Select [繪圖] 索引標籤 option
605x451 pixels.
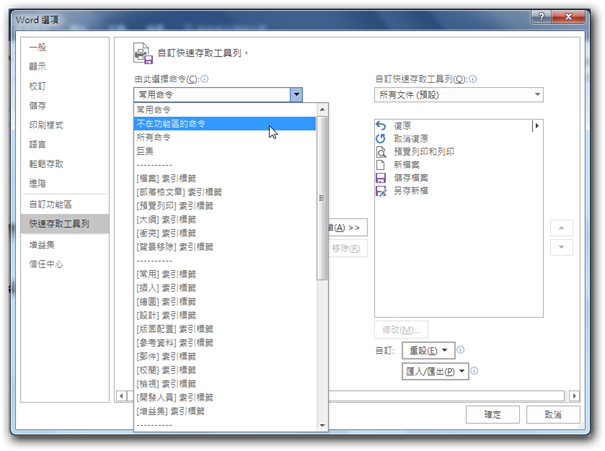[x=225, y=302]
